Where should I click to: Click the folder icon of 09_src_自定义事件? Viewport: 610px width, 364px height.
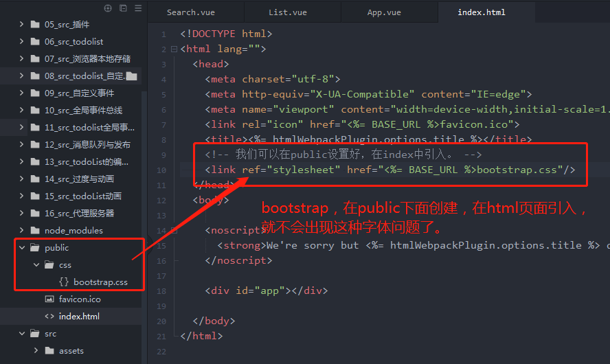[35, 93]
